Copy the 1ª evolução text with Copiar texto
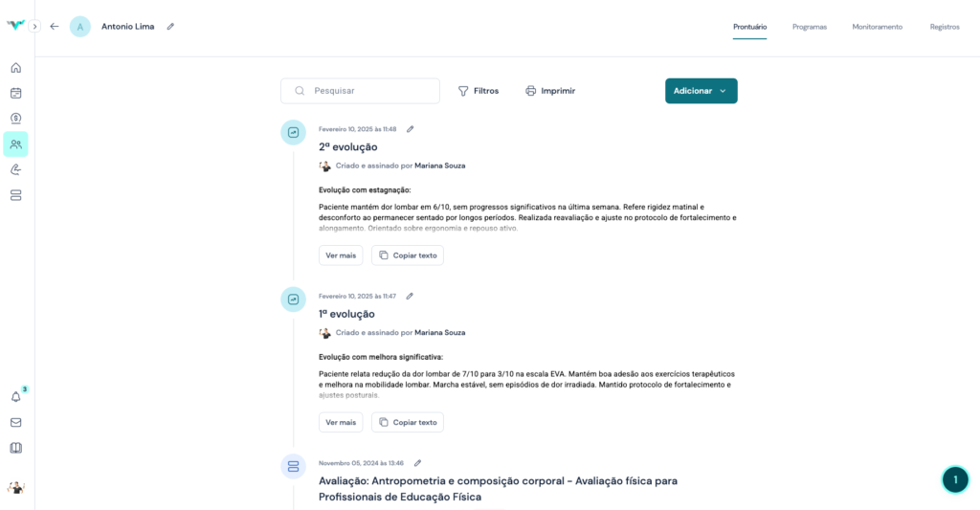The width and height of the screenshot is (980, 510). point(408,422)
